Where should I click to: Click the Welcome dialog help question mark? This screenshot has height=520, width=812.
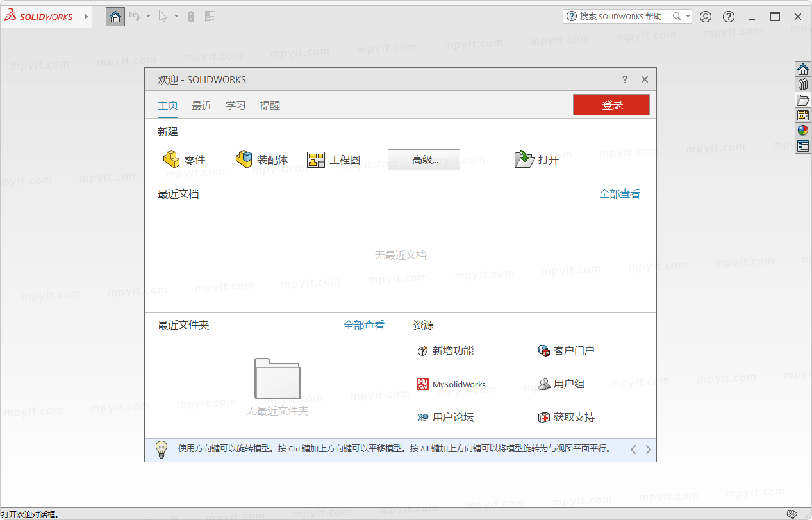click(x=626, y=79)
